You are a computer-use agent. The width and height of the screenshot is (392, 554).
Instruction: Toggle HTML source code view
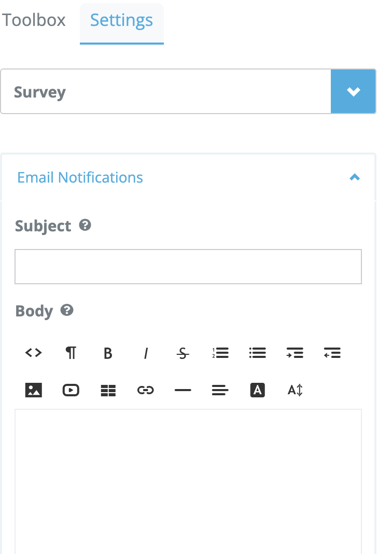tap(34, 353)
